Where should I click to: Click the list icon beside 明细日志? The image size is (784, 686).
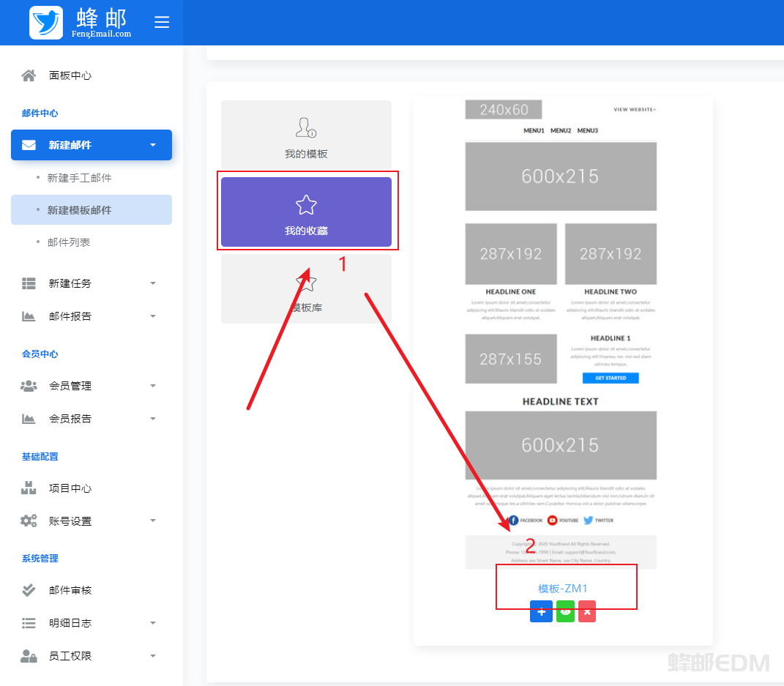(29, 623)
